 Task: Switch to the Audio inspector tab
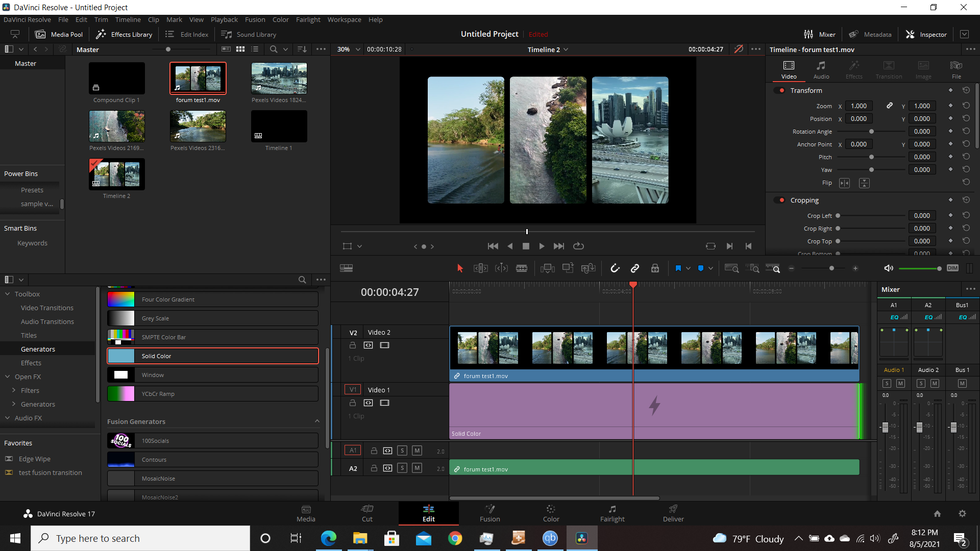821,70
